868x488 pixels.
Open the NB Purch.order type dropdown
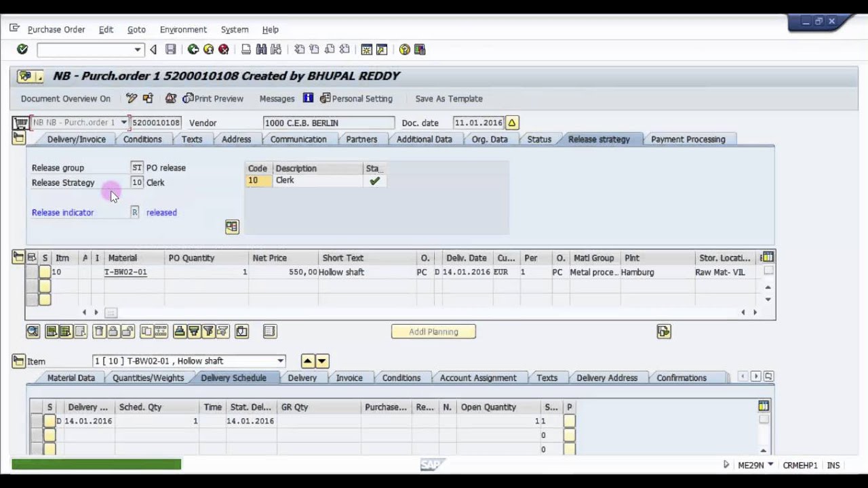point(123,123)
